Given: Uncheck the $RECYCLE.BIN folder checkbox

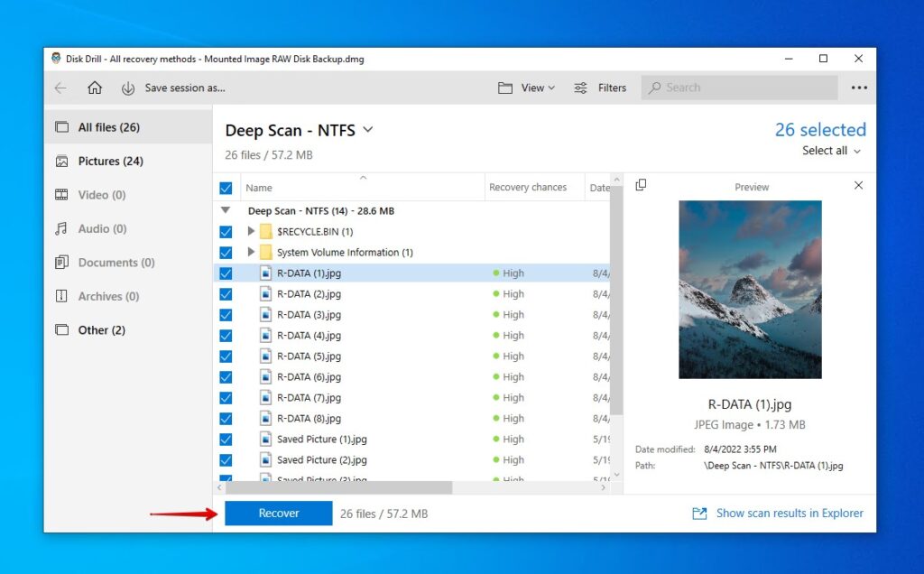Looking at the screenshot, I should [226, 231].
